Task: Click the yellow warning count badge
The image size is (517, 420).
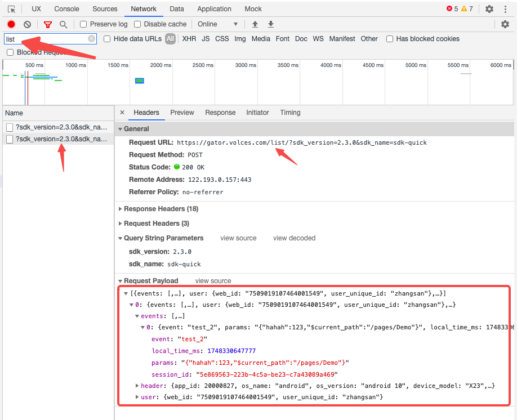Action: [x=467, y=9]
